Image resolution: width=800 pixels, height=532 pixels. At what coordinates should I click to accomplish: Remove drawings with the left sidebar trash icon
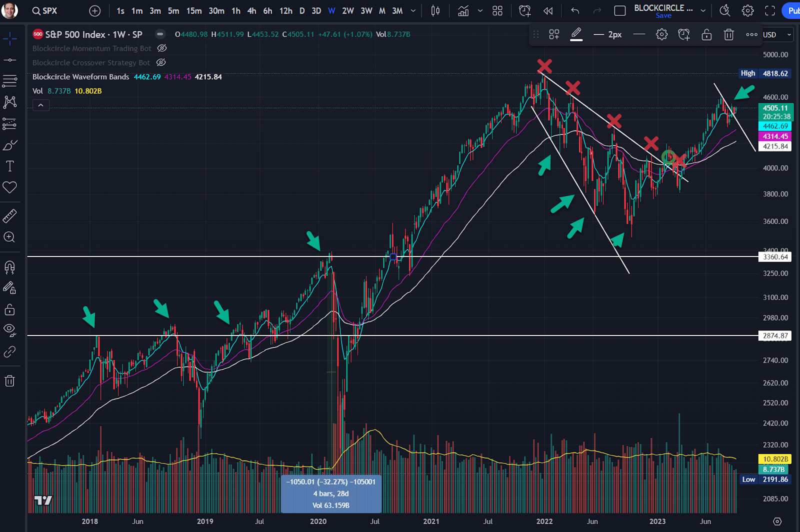pos(9,381)
